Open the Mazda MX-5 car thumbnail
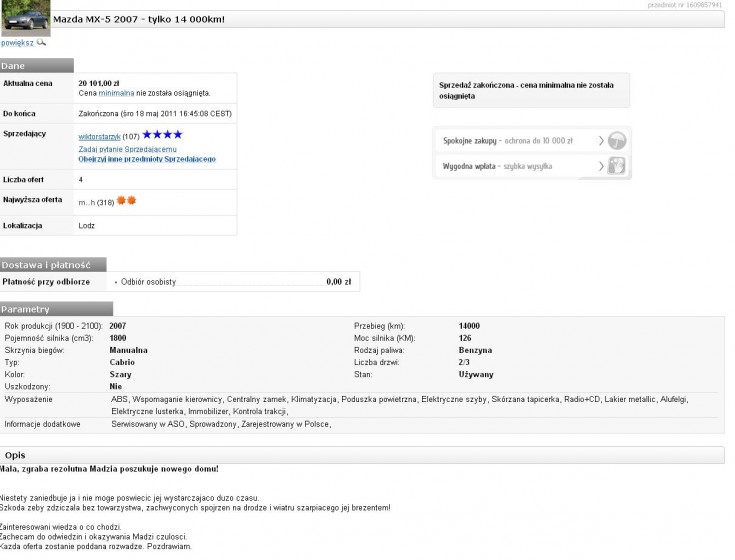The image size is (735, 560). 26,18
